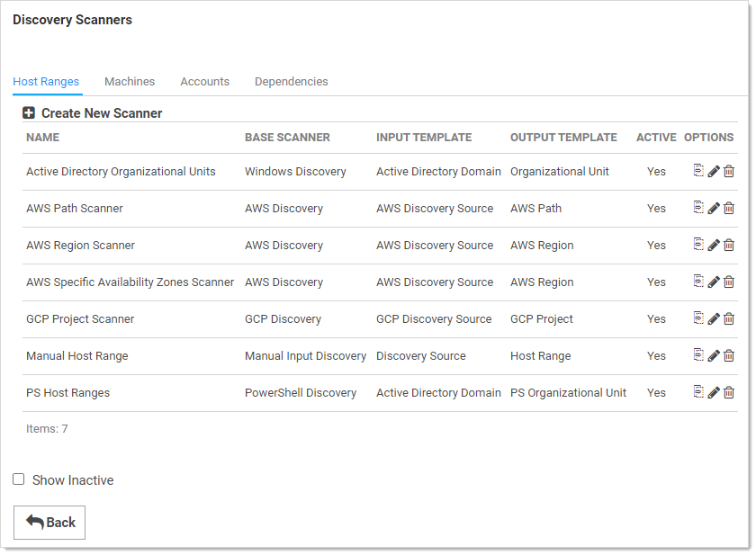
Task: Enable the Show Inactive checkbox
Action: pos(19,479)
